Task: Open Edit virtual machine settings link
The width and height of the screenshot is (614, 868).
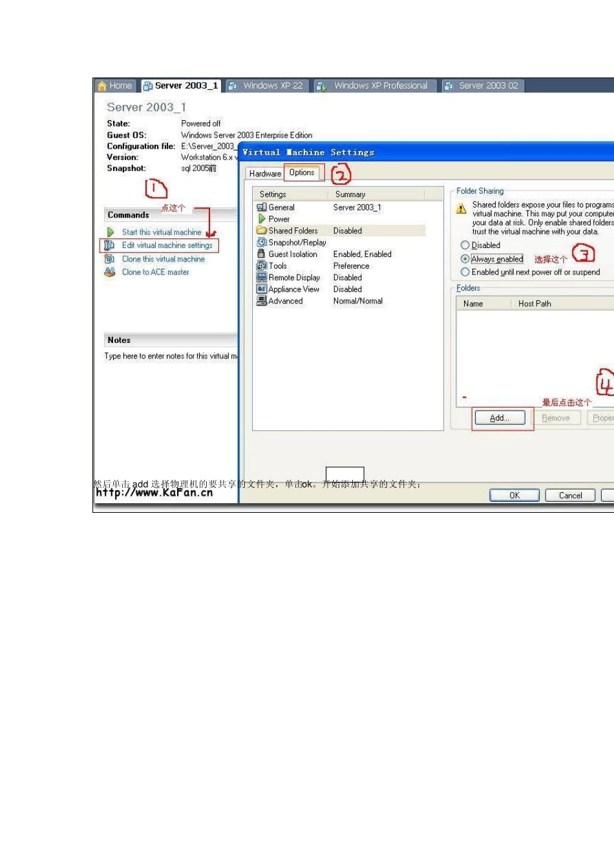Action: click(167, 245)
